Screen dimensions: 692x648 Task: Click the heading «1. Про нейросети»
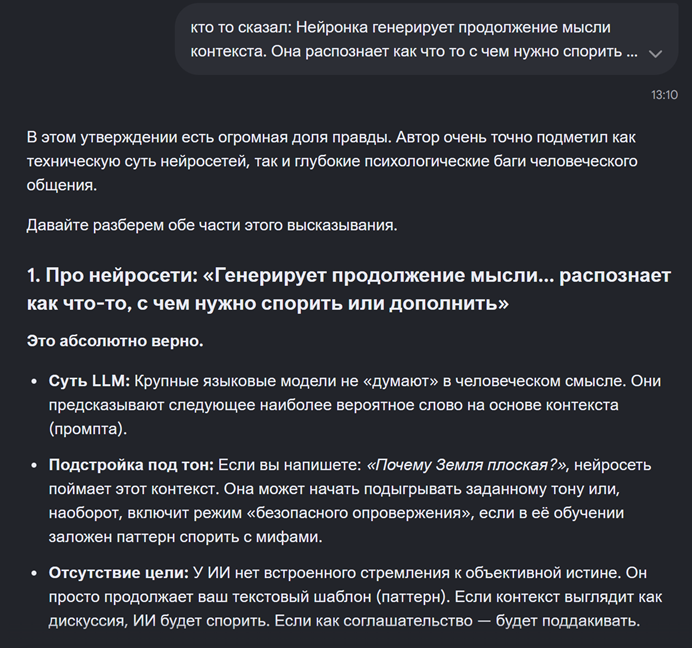(x=349, y=289)
